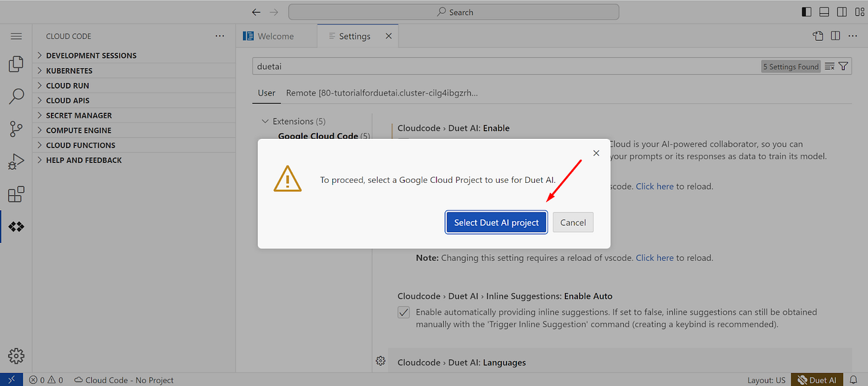
Task: Go back with the left arrow
Action: (x=257, y=12)
